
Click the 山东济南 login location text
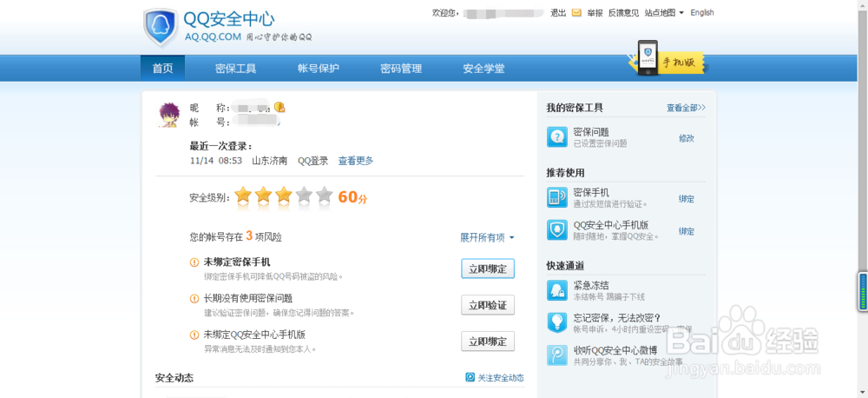point(270,161)
